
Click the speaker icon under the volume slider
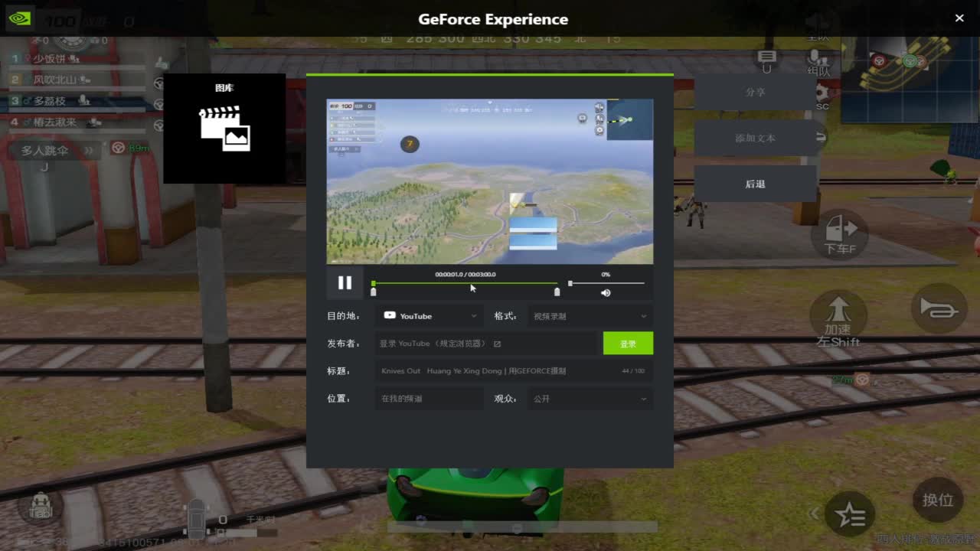pos(606,293)
